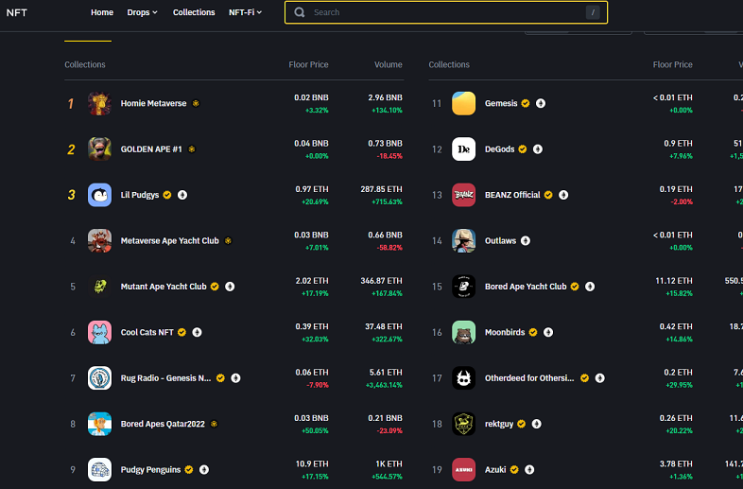Expand the Drops dropdown menu
Screen dimensions: 743x489
point(142,12)
